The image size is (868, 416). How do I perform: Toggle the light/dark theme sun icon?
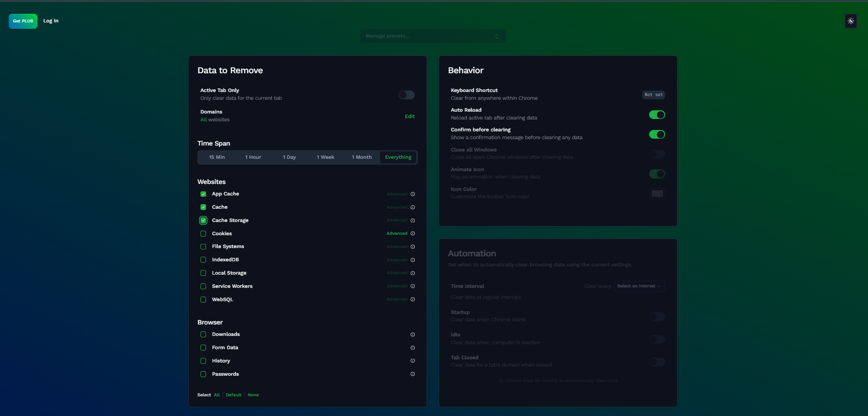pyautogui.click(x=851, y=21)
